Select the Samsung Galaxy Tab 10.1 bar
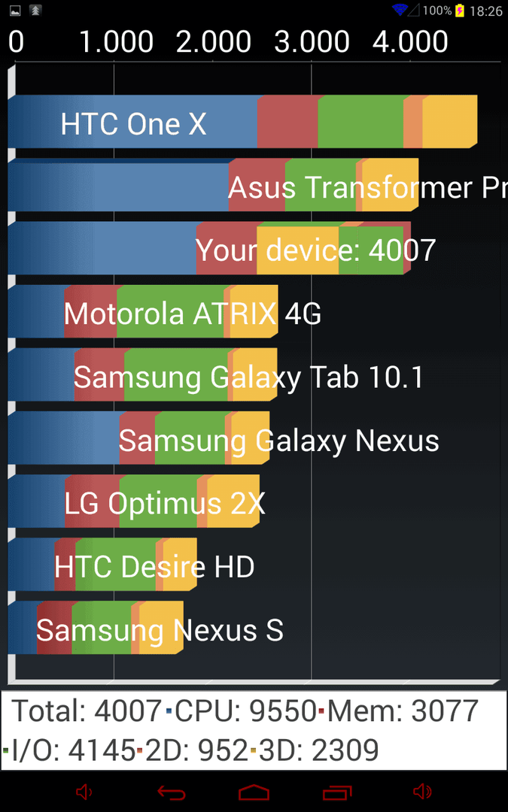Viewport: 508px width, 812px height. pos(142,374)
